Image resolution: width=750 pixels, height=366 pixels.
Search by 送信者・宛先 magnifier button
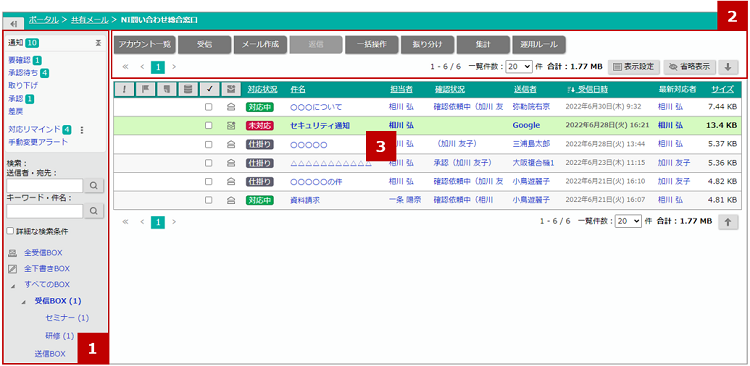click(94, 186)
